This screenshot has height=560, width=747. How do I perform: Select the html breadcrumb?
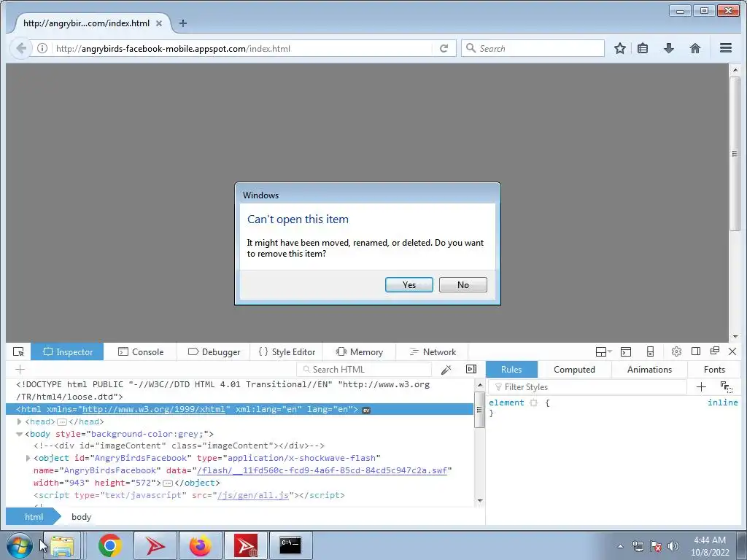[x=34, y=517]
